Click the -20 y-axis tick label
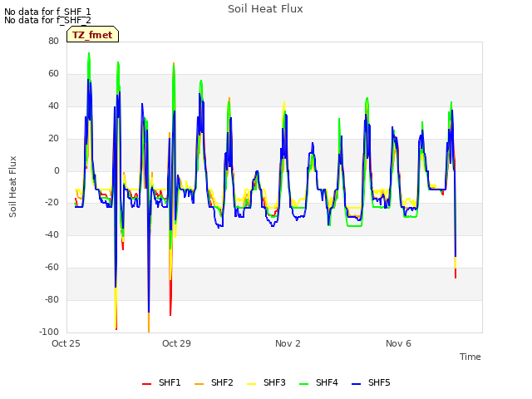This screenshot has width=532, height=399. [52, 203]
